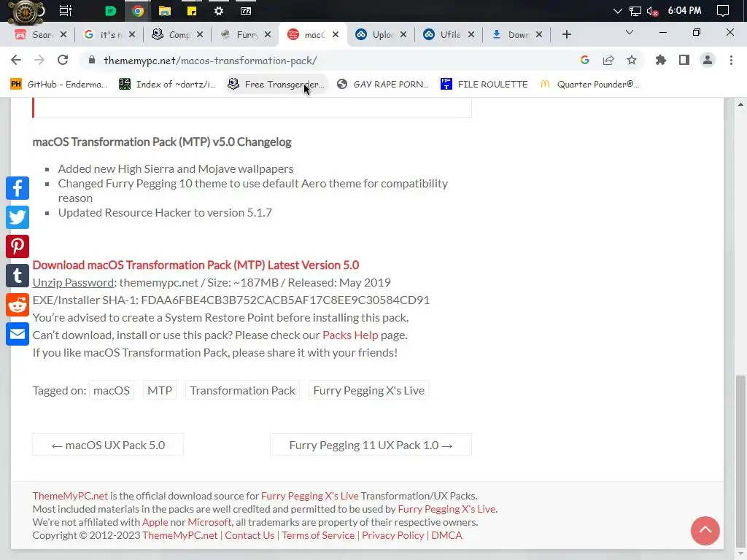Screen dimensions: 747x560
Task: Click the scrollbar up arrow
Action: (740, 104)
